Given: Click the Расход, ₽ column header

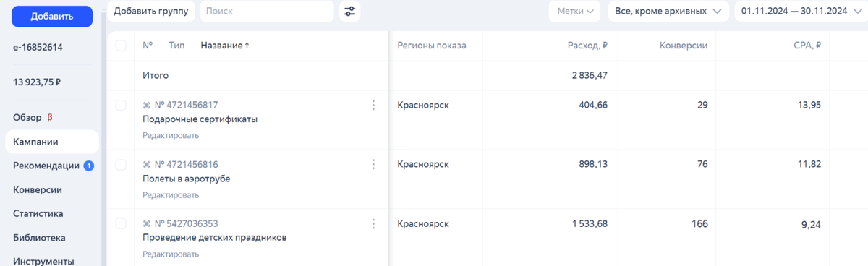Looking at the screenshot, I should click(x=587, y=46).
